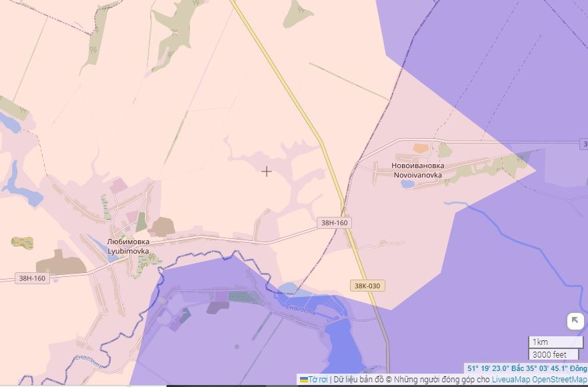The height and width of the screenshot is (387, 588).
Task: Click the 38K-030 road shield
Action: pos(369,286)
